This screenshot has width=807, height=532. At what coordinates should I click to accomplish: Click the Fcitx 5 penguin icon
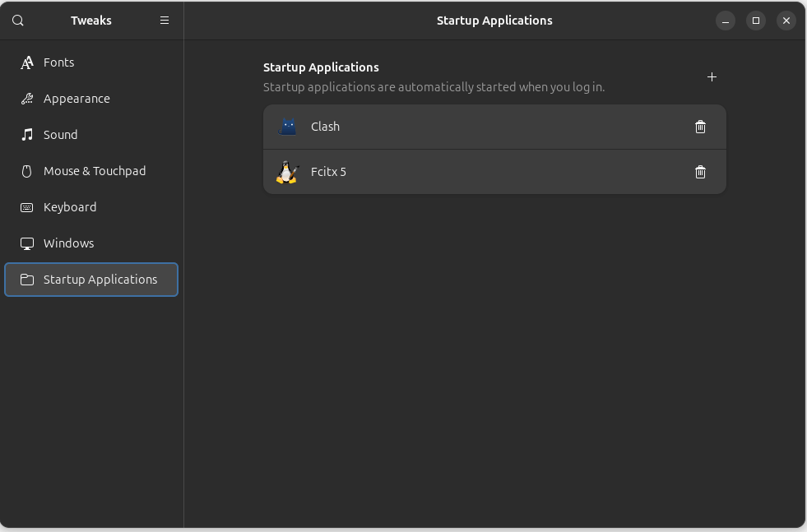(287, 172)
